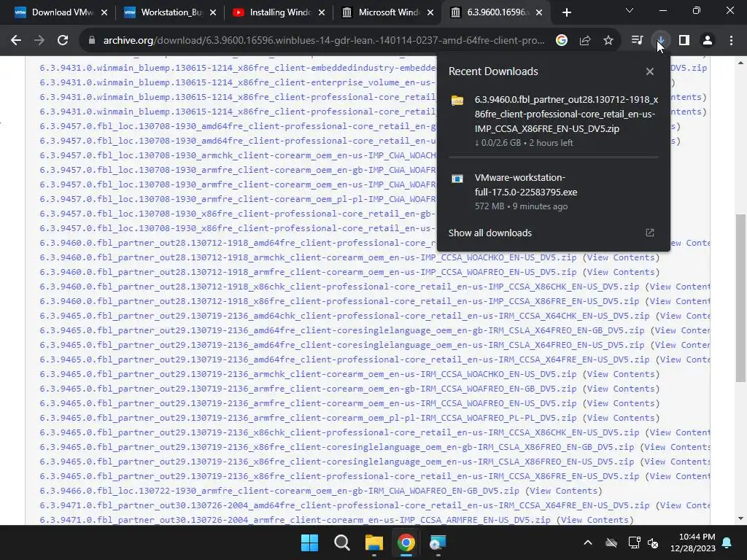
Task: Open network status tray icon
Action: 634,542
